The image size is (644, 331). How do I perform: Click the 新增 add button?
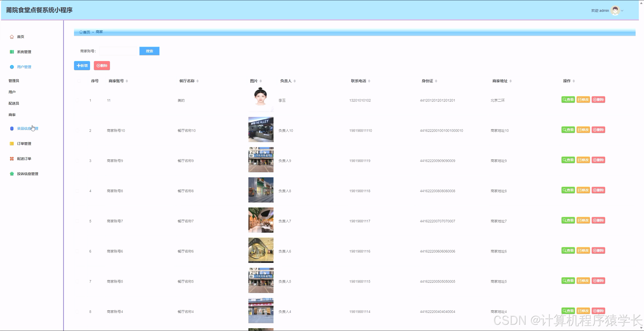tap(82, 65)
